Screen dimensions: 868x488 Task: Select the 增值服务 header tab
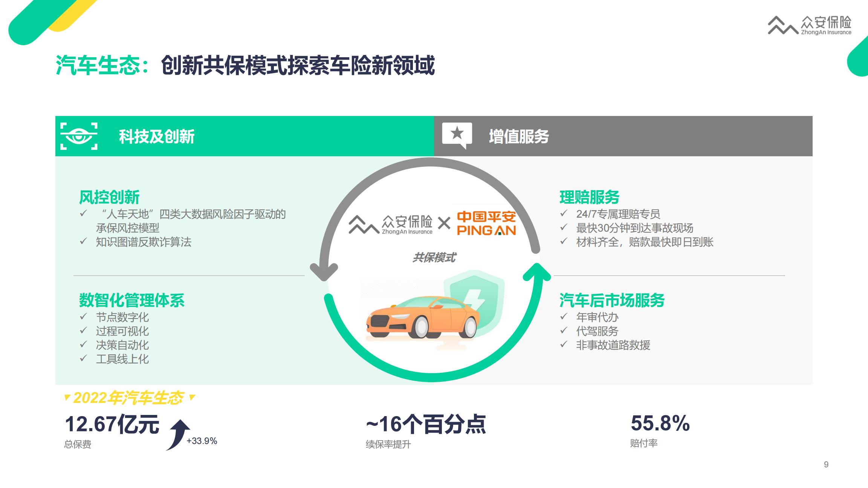(x=623, y=136)
